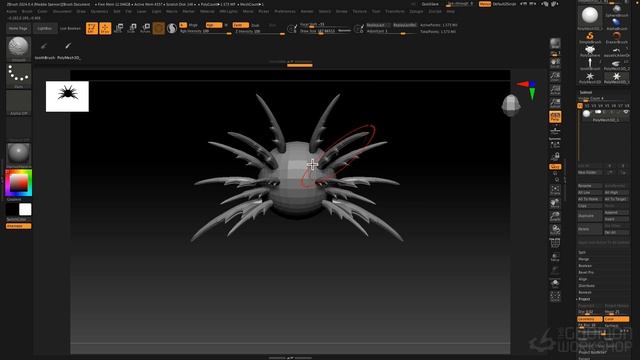Select the Scale transform tool
Viewport: 640px width, 360px height.
point(132,28)
